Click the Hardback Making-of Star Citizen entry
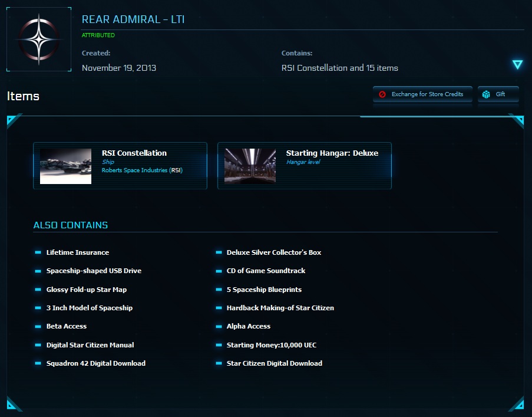 [280, 308]
